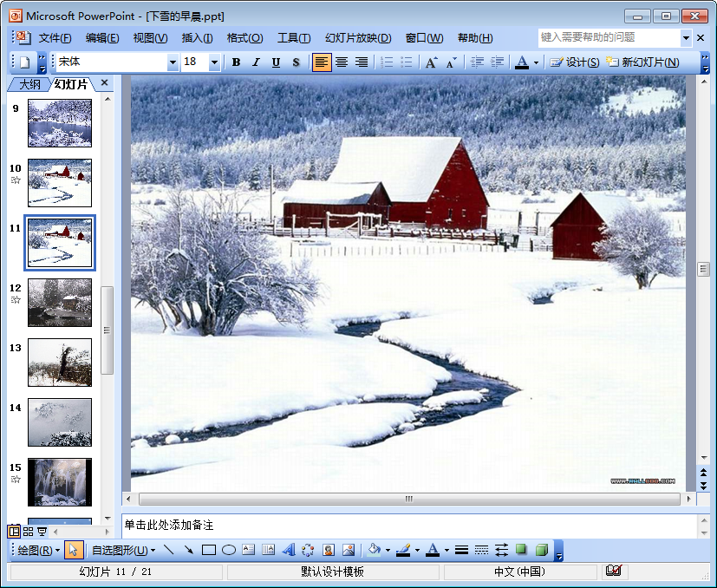Image resolution: width=717 pixels, height=588 pixels.
Task: Switch to the 幻灯片 slides tab
Action: [x=71, y=84]
